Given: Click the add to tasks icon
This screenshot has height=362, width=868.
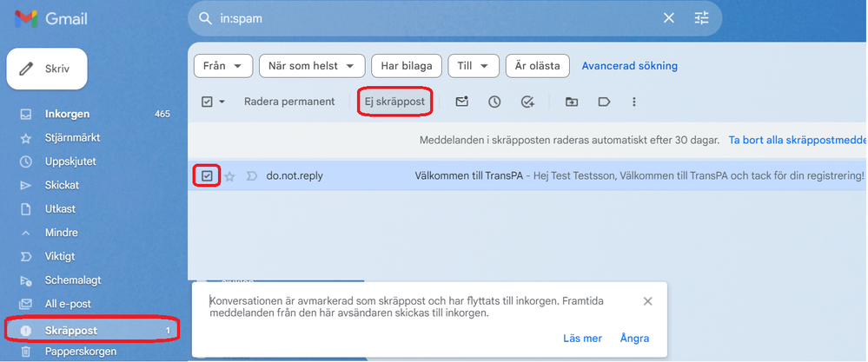Looking at the screenshot, I should 527,102.
